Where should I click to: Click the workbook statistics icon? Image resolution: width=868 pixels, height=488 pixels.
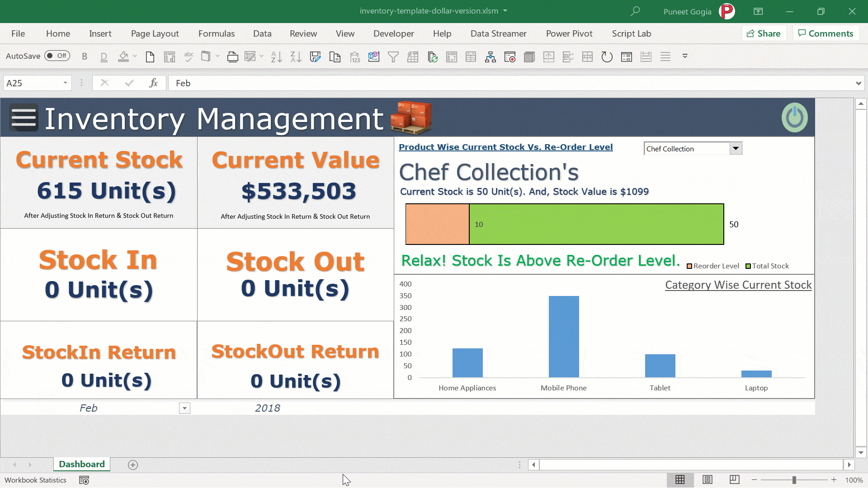click(84, 480)
